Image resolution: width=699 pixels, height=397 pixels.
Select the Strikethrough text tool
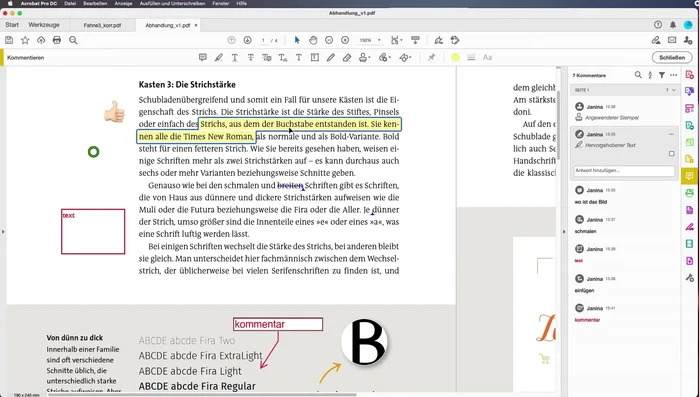tap(251, 57)
